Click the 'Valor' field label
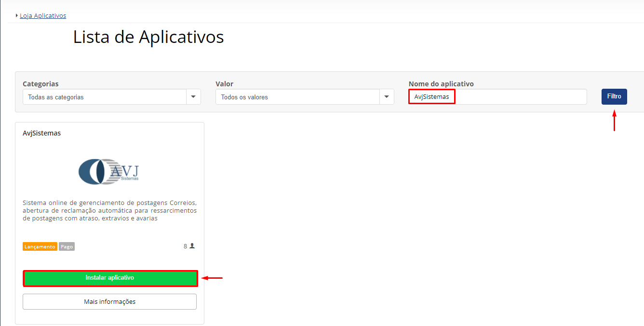Image resolution: width=644 pixels, height=326 pixels. [x=225, y=84]
